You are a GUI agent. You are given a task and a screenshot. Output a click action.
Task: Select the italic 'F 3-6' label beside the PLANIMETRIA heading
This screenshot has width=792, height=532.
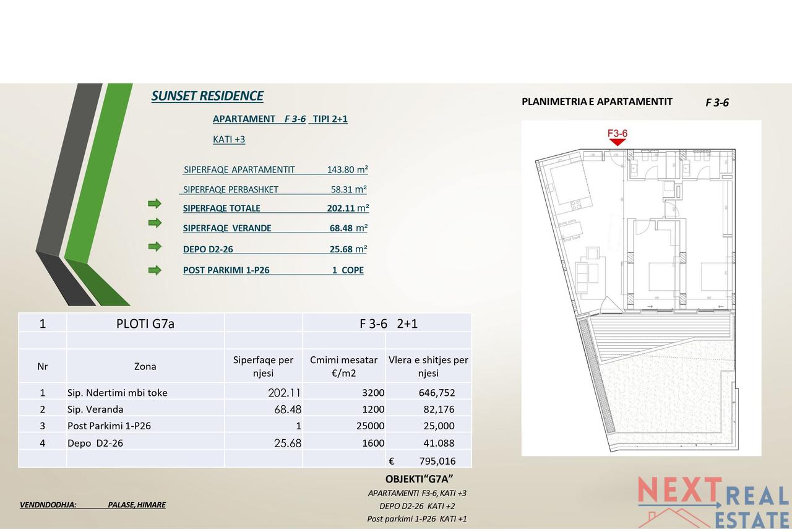pyautogui.click(x=717, y=103)
